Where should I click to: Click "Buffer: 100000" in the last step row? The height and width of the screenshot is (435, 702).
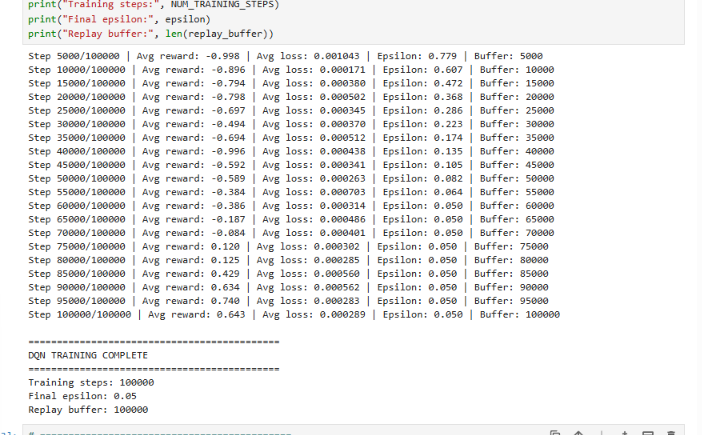(520, 315)
